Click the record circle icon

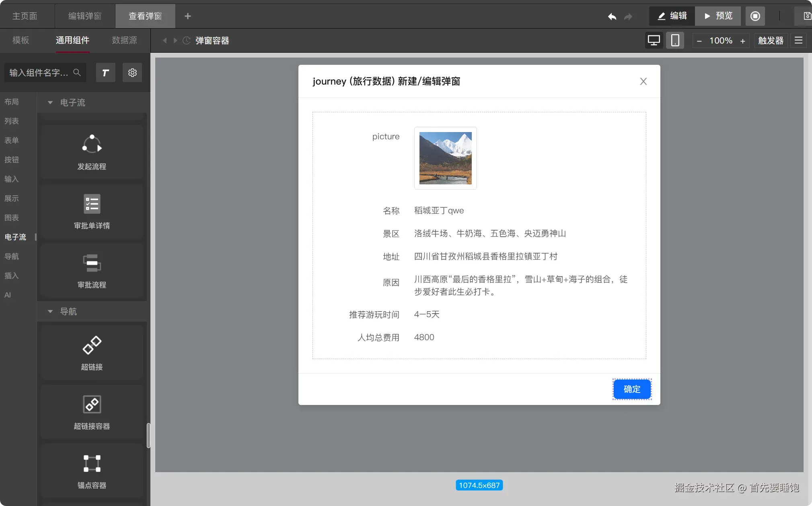click(x=755, y=16)
